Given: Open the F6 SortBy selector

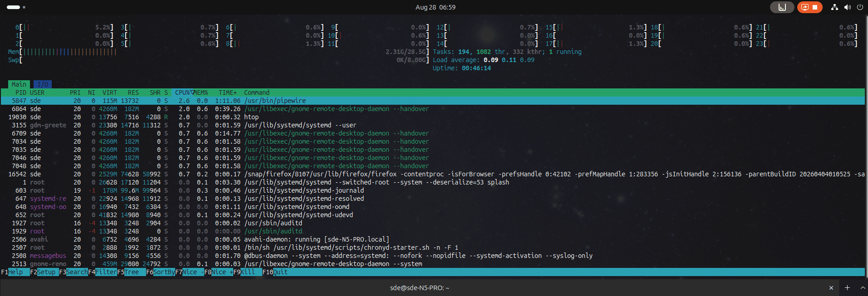Looking at the screenshot, I should click(161, 272).
